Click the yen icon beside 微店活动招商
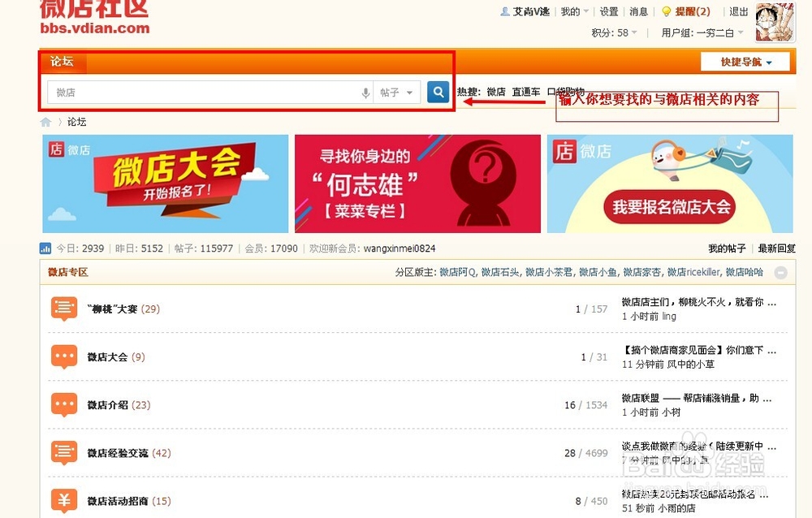The width and height of the screenshot is (812, 518). point(64,501)
